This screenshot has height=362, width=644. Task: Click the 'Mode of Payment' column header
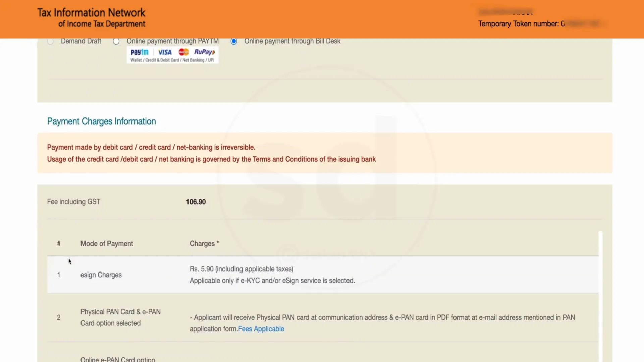107,244
